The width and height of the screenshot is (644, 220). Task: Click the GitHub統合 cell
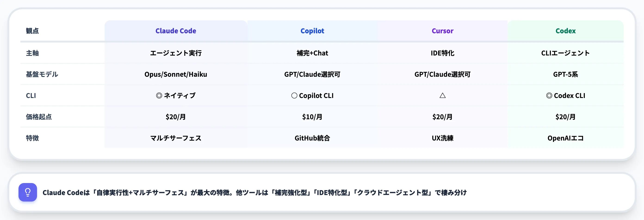[312, 138]
